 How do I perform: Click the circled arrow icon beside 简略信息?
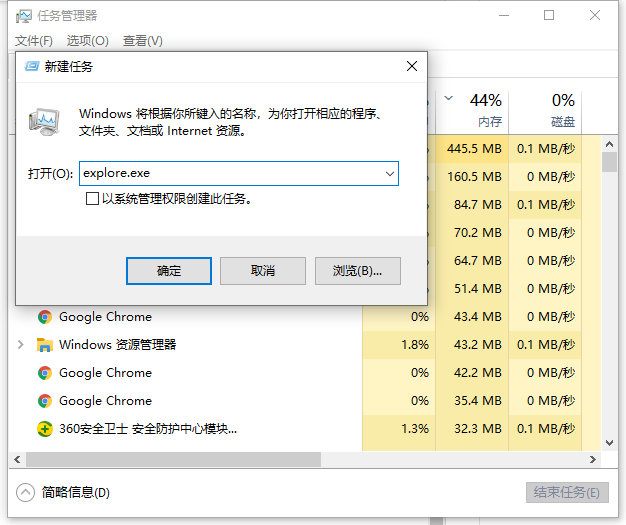click(x=25, y=492)
